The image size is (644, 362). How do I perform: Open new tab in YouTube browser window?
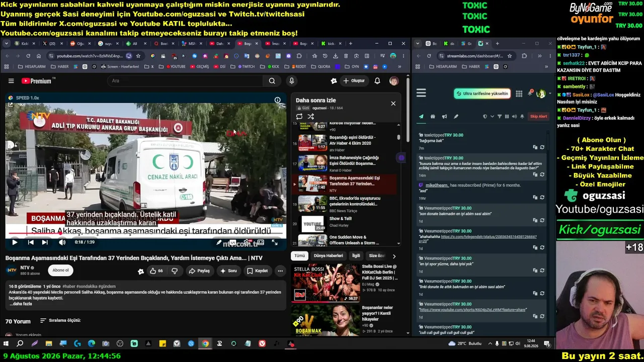pos(351,44)
